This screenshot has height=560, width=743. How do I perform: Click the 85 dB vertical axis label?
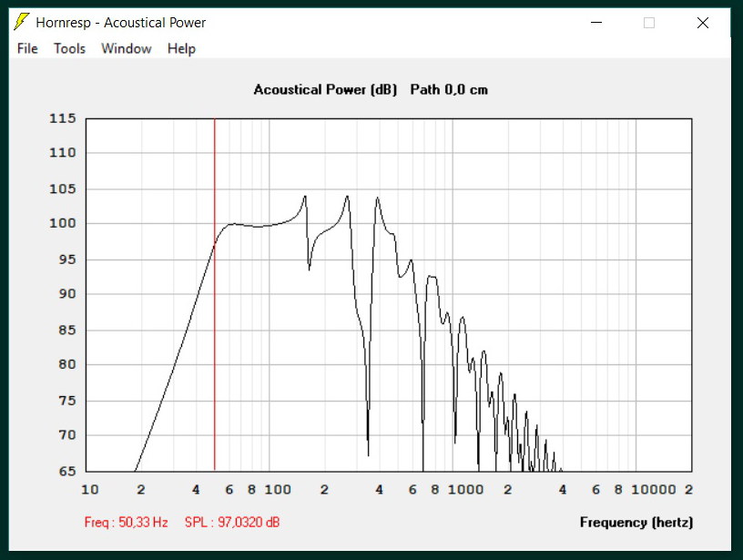[x=67, y=330]
